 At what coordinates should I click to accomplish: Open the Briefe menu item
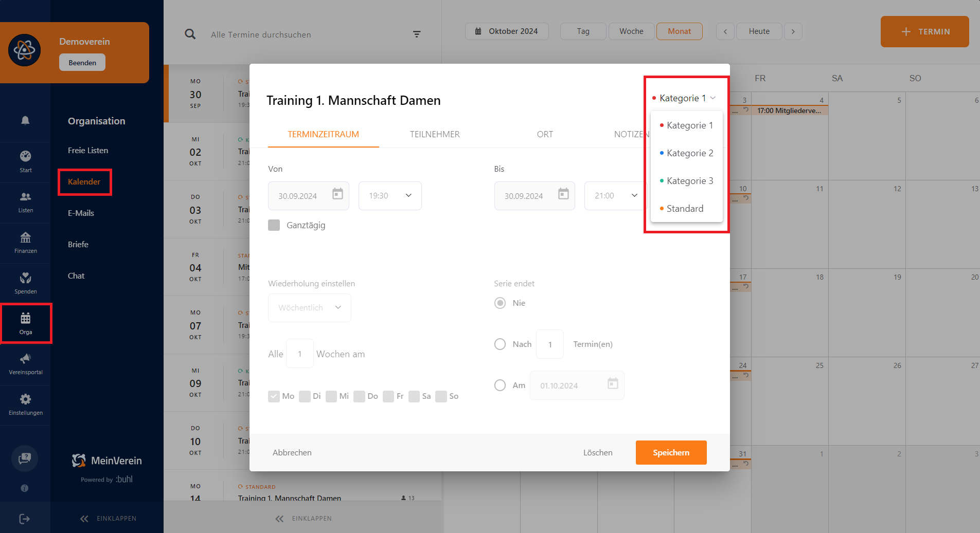(78, 244)
